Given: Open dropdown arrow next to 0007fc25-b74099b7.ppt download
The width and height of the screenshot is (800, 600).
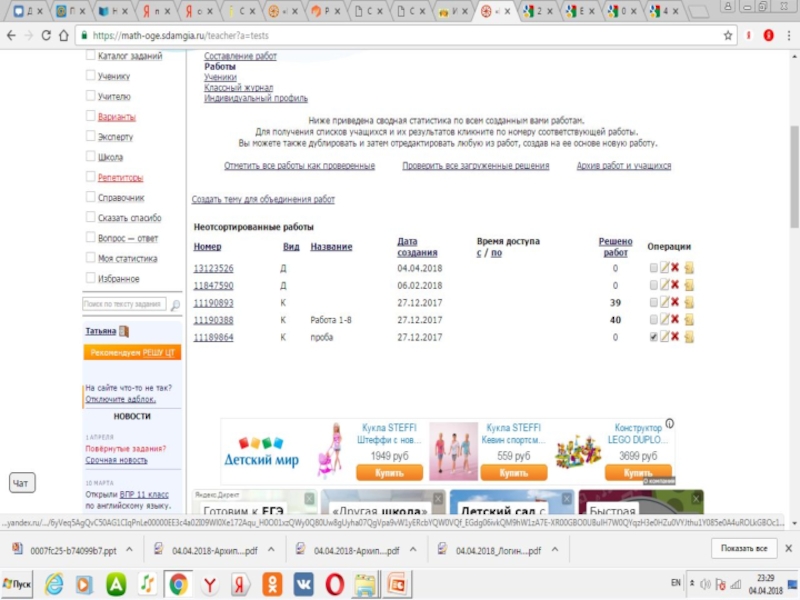Looking at the screenshot, I should pos(130,550).
